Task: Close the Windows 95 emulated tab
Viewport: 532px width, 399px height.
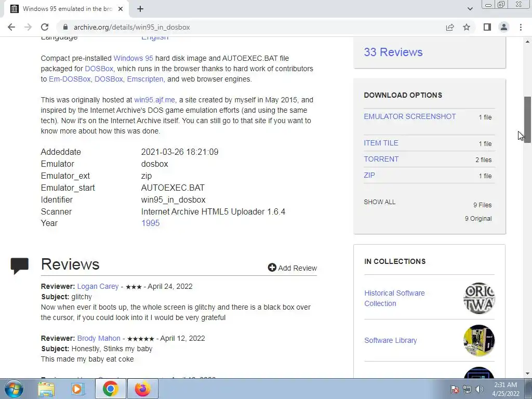Action: pos(121,9)
